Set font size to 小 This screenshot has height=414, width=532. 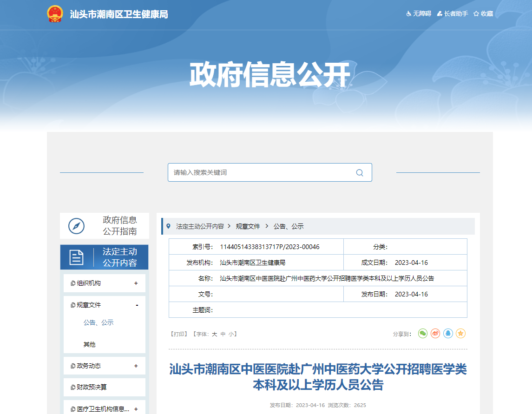click(231, 334)
